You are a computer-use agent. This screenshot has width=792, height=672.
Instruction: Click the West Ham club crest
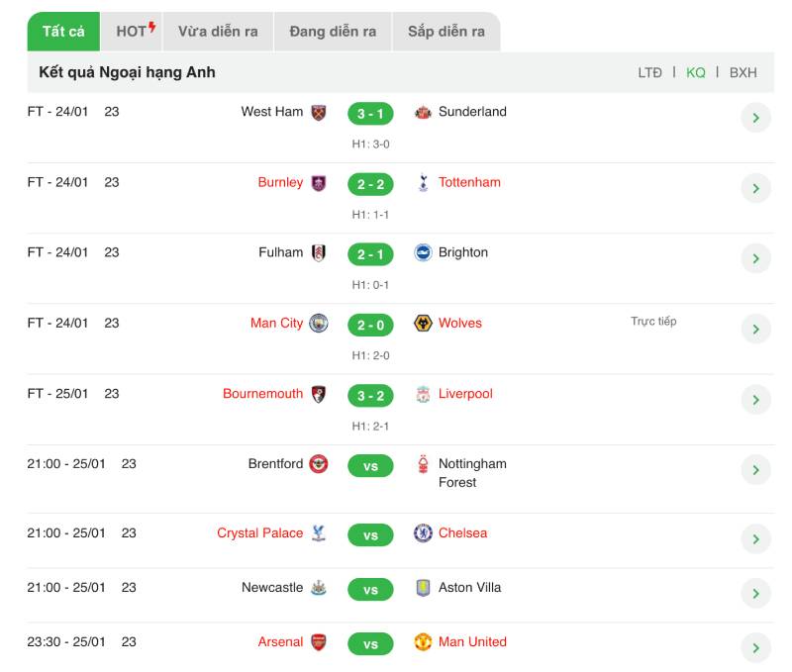pos(318,113)
